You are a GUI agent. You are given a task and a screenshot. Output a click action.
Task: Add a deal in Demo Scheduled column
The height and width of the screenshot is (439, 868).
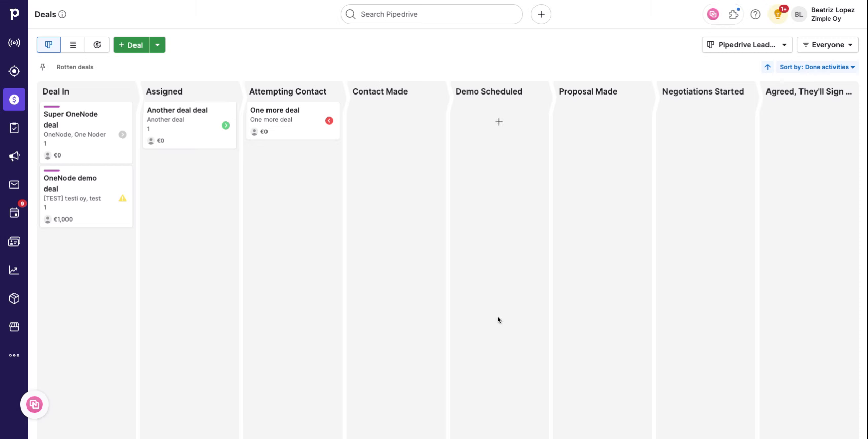click(x=499, y=122)
